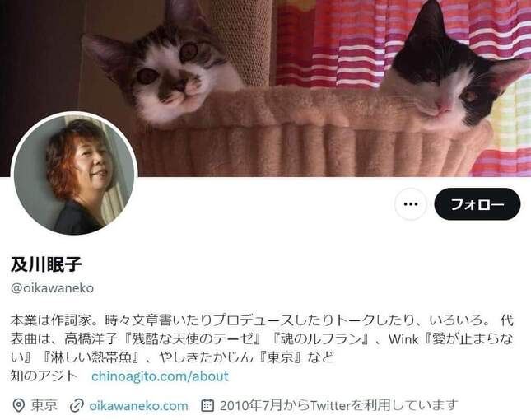Screen dimensions: 531x420
Task: Visit the oikawaneko.com website link
Action: (x=138, y=405)
